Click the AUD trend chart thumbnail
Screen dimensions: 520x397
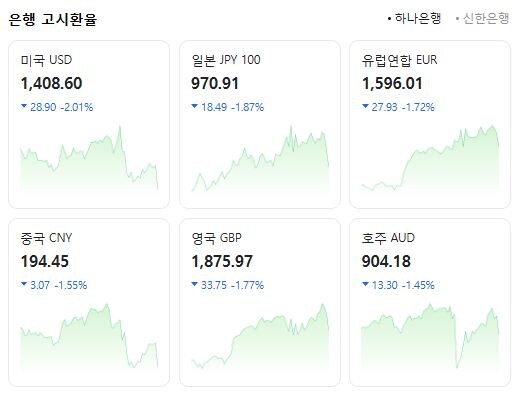tap(430, 336)
